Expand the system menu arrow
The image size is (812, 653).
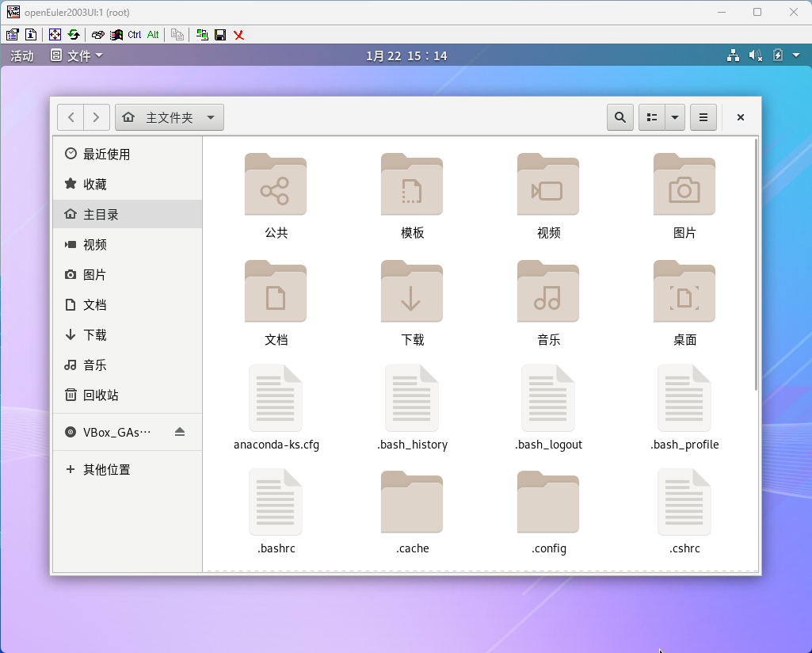(796, 55)
